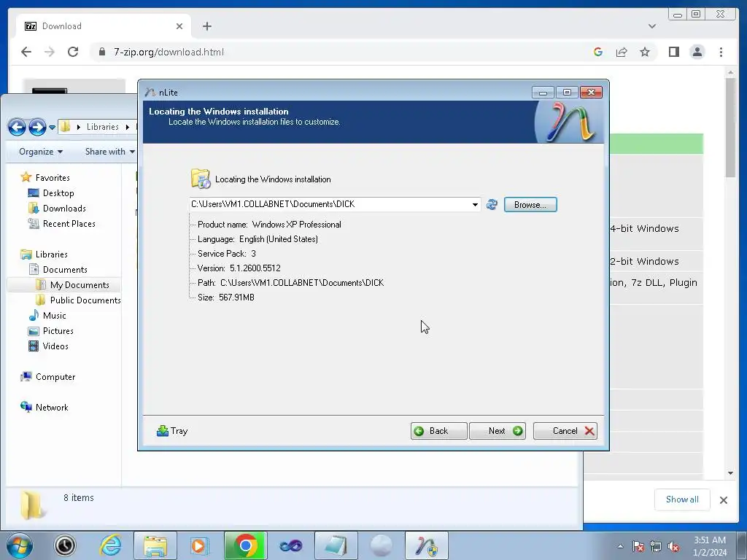Open Internet Explorer from taskbar
747x560 pixels.
coord(111,545)
